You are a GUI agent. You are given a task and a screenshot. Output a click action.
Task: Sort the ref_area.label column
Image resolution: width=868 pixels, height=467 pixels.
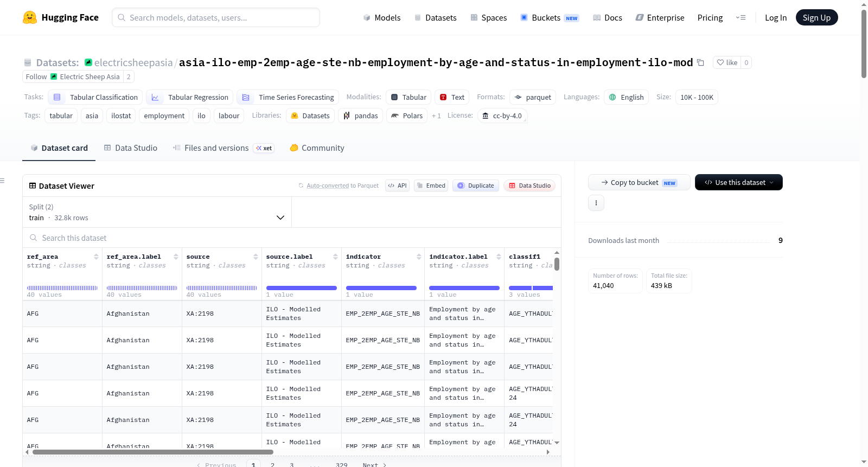176,257
